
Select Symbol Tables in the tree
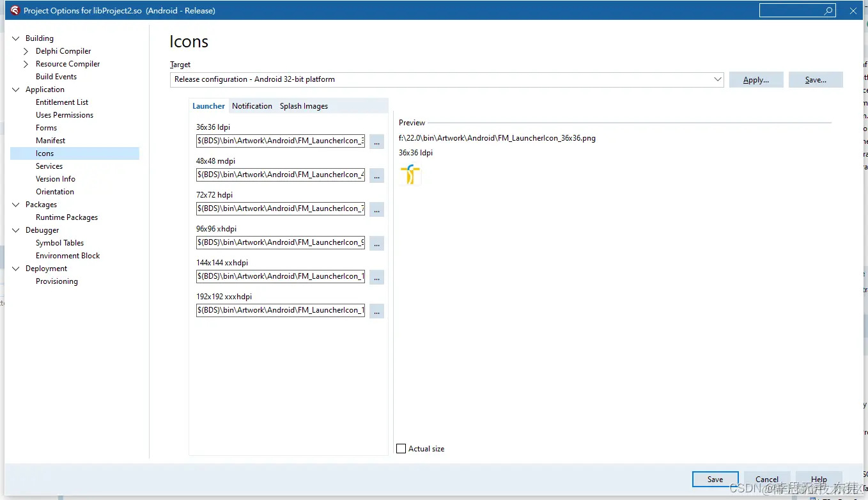(x=60, y=243)
